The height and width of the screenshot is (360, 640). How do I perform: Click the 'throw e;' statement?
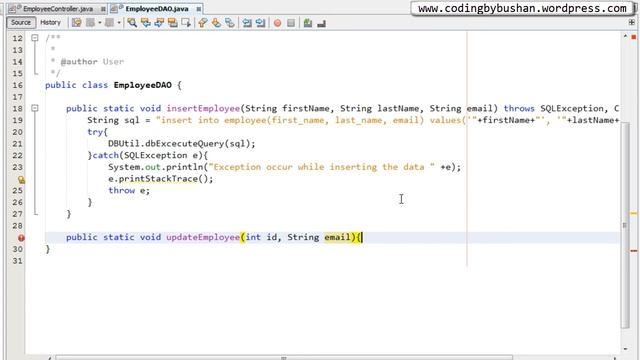(x=129, y=191)
